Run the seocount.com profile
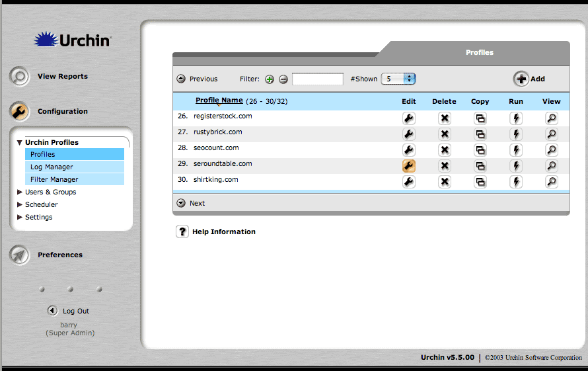 point(516,150)
